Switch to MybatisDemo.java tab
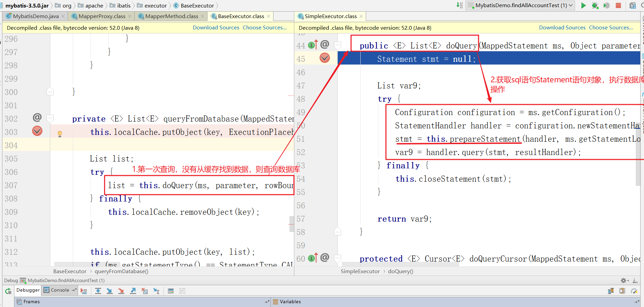 click(x=36, y=16)
